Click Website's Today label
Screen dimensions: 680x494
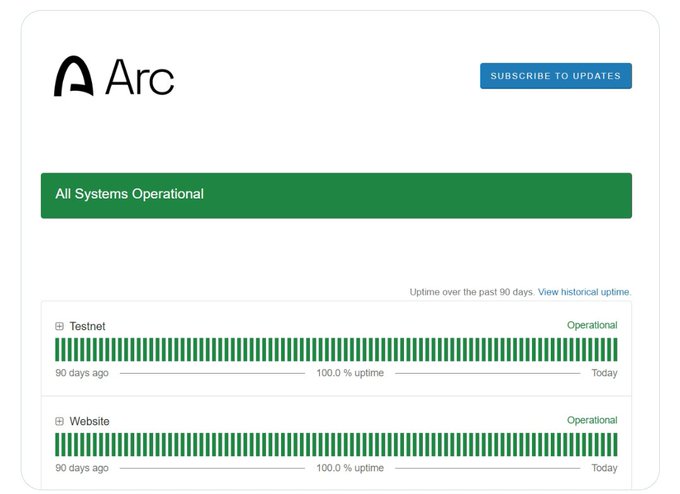point(605,468)
